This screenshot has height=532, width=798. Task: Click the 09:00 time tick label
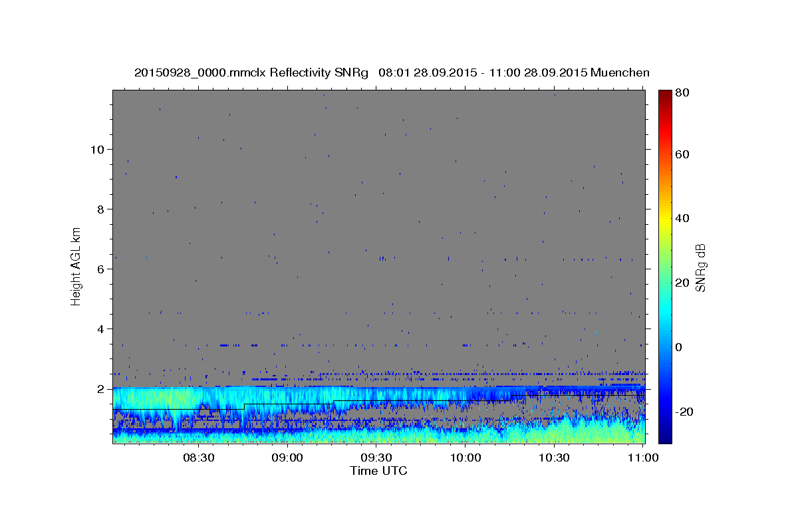[287, 458]
